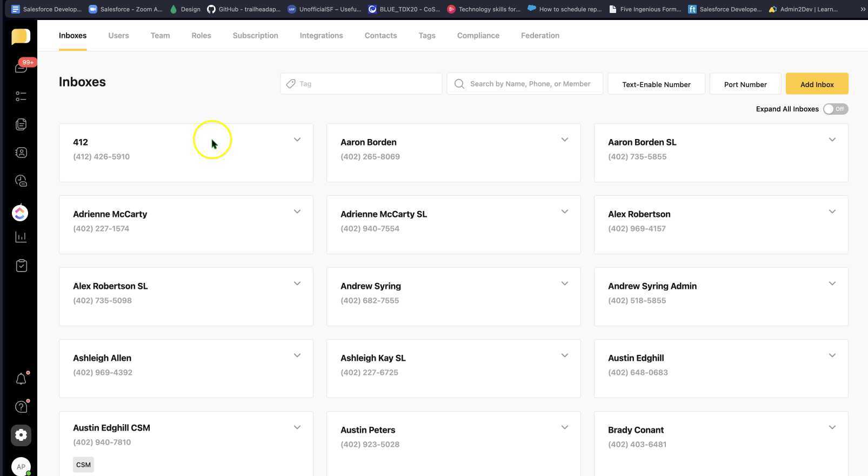Switch to the Users tab
This screenshot has width=868, height=476.
(118, 36)
